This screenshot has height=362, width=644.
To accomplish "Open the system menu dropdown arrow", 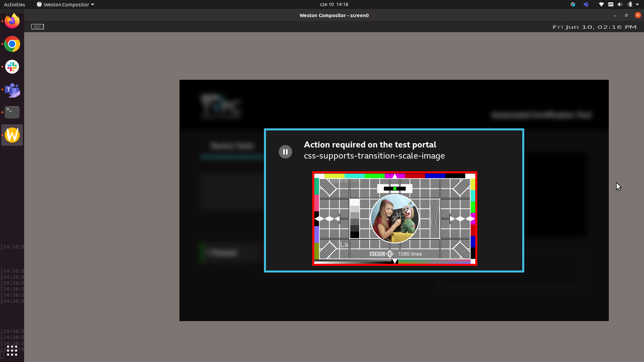I will click(637, 4).
